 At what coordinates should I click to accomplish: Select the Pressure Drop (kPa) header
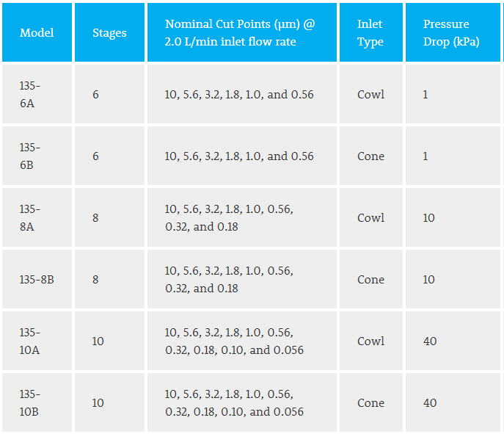451,33
